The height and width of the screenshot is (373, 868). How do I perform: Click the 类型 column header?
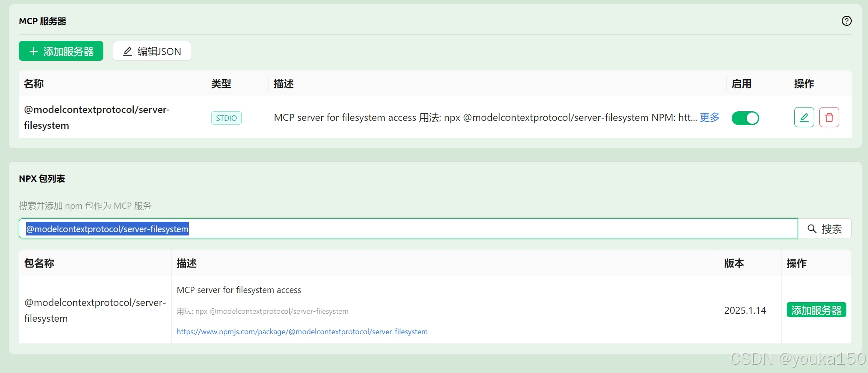(x=221, y=84)
